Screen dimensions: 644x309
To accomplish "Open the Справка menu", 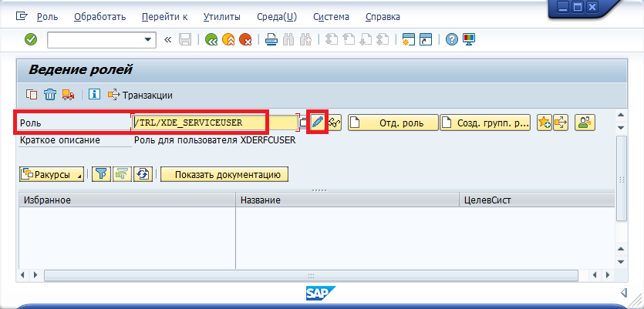I will [383, 16].
